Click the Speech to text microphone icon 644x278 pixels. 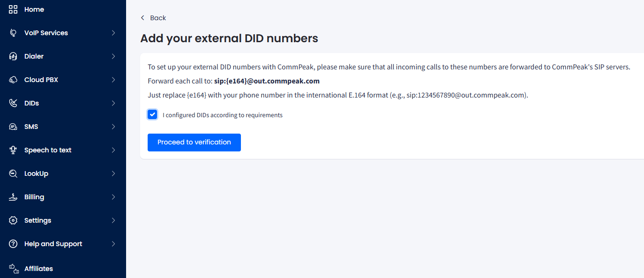13,150
